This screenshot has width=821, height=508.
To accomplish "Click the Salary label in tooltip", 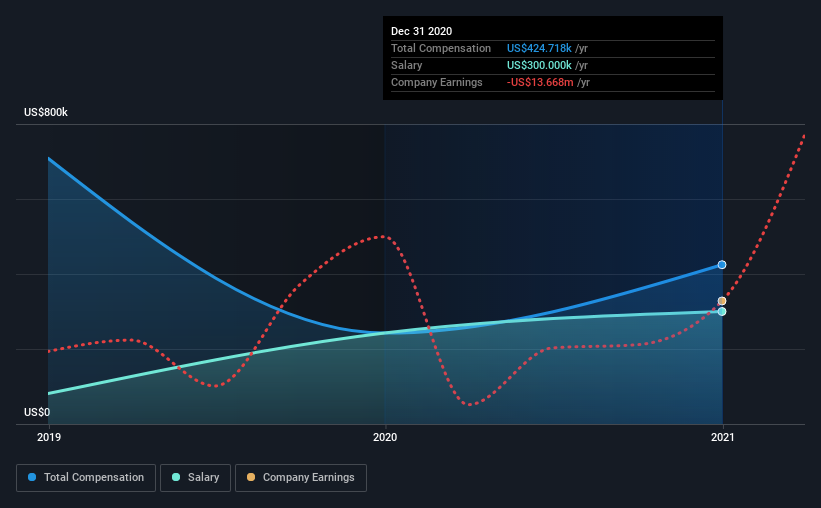I will pos(406,65).
